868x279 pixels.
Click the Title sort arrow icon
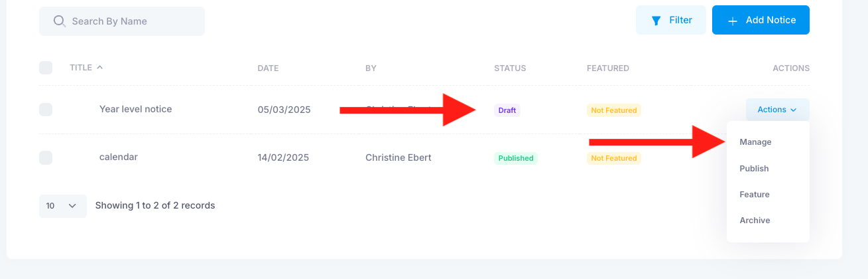99,67
